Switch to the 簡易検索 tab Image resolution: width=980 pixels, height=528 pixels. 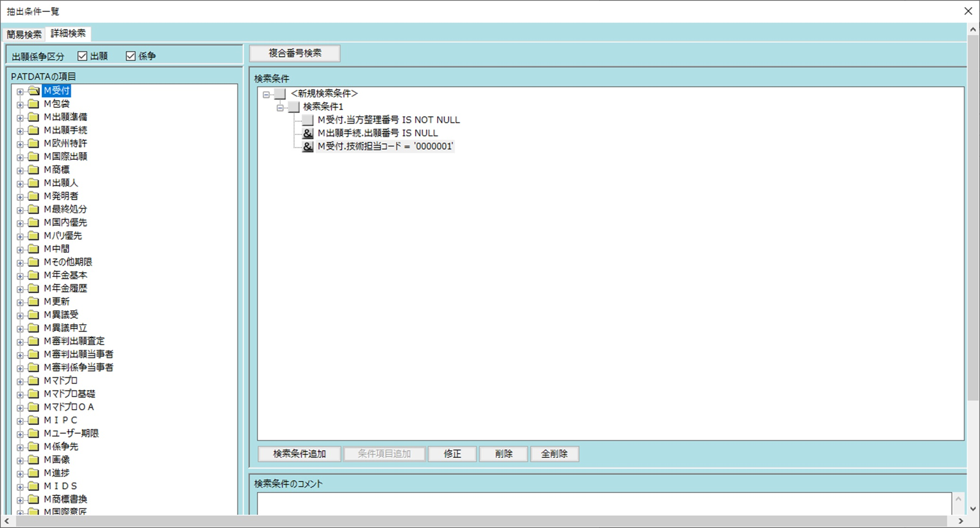(x=24, y=34)
